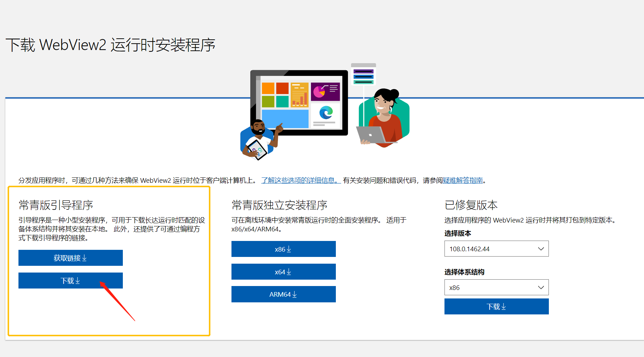This screenshot has height=357, width=644.
Task: Download the x86 standalone installer
Action: pos(284,249)
